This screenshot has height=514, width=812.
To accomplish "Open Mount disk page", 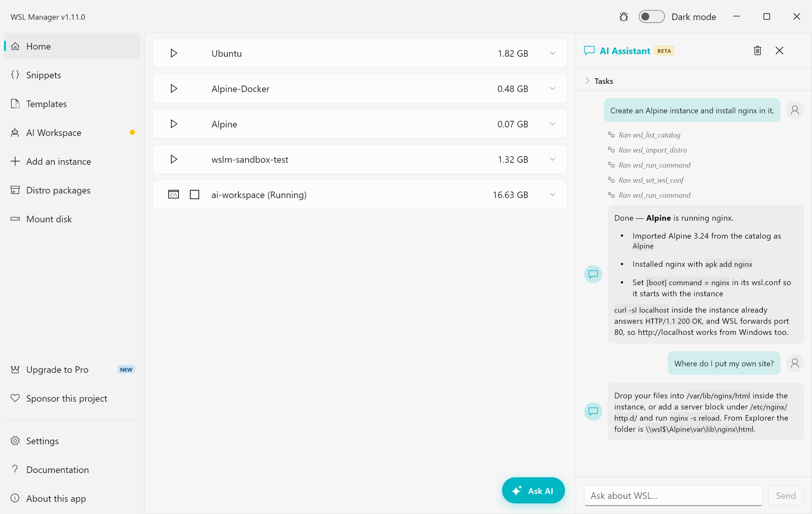I will (72, 219).
